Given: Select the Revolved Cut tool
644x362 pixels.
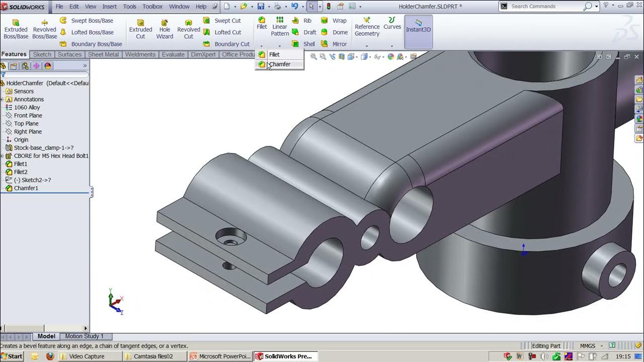Looking at the screenshot, I should click(189, 29).
